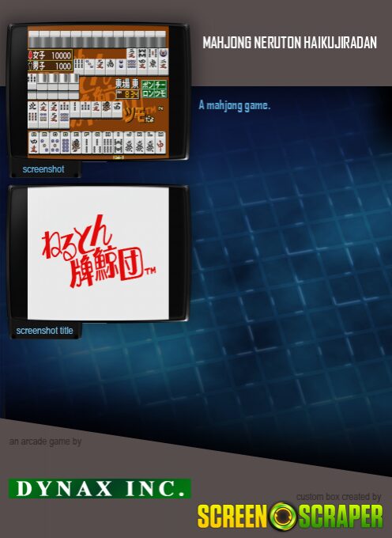392x538 pixels.
Task: Click the Mahjong Neruton Haikujiradan title
Action: coord(290,43)
